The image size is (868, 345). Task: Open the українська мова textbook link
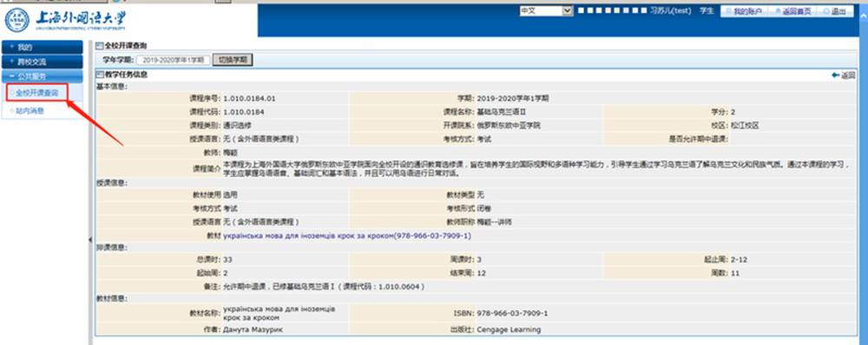point(347,236)
